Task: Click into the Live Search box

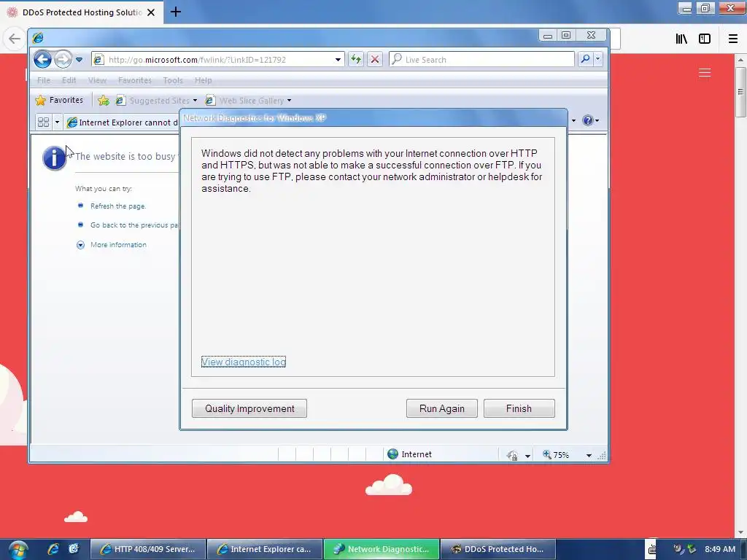Action: 482,60
